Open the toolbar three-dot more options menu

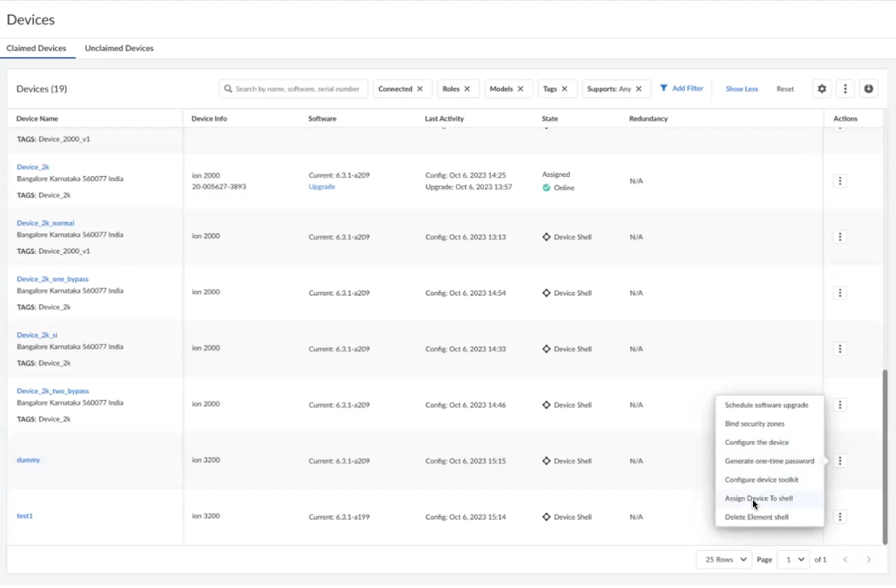[x=845, y=88]
